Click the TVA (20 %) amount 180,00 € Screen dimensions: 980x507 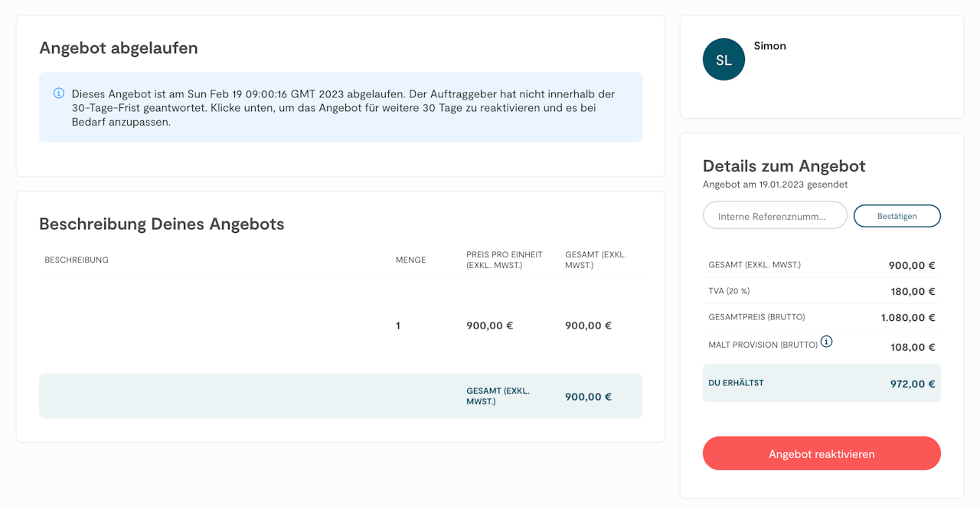[x=912, y=291]
